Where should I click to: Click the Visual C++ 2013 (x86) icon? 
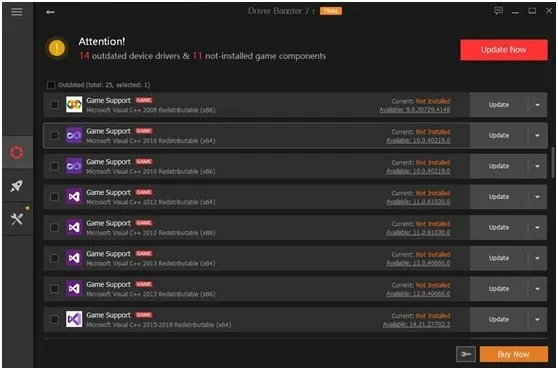pos(74,289)
